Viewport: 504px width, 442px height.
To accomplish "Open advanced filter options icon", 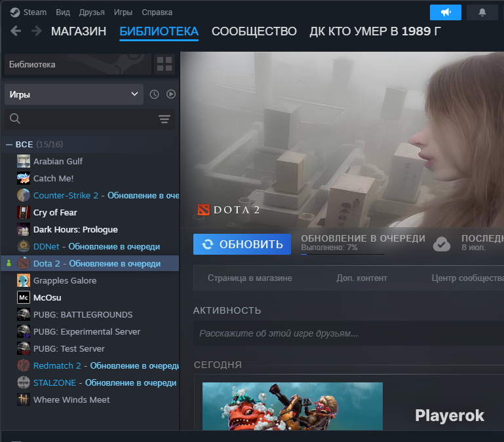I will (165, 119).
